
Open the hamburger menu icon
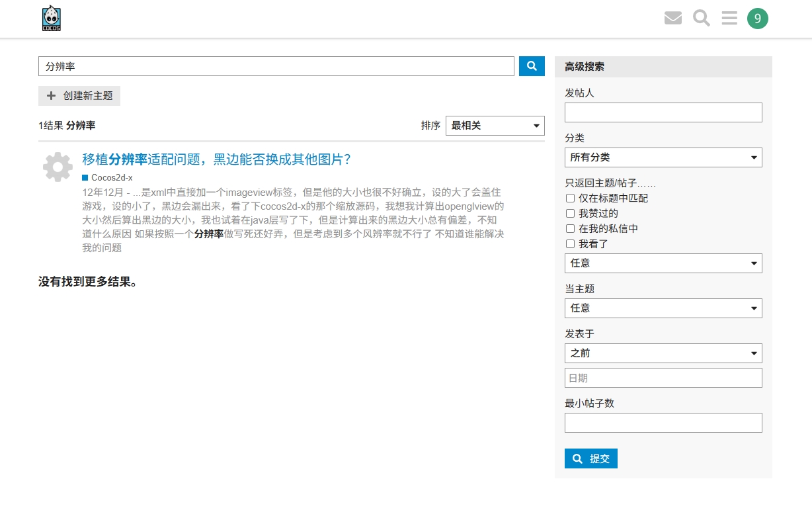click(x=729, y=18)
